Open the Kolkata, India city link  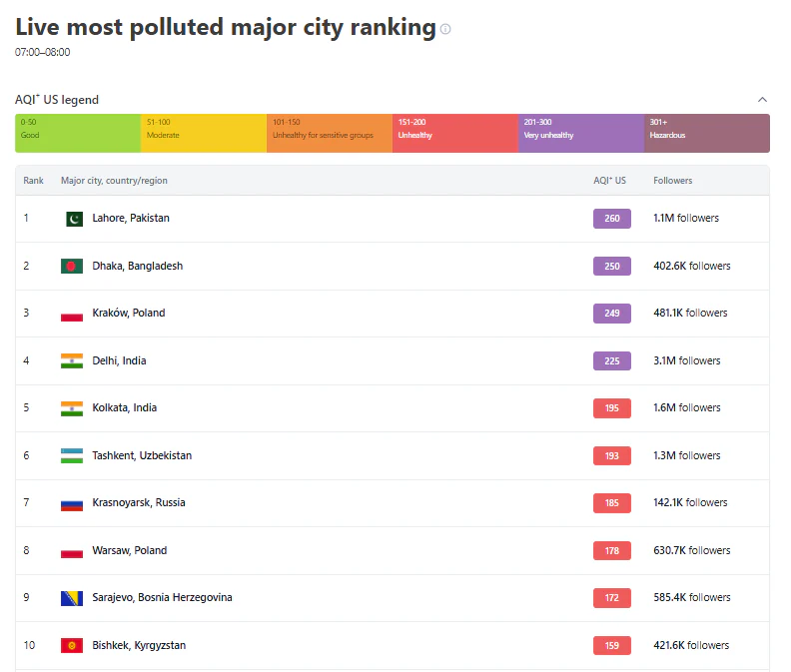pyautogui.click(x=125, y=408)
